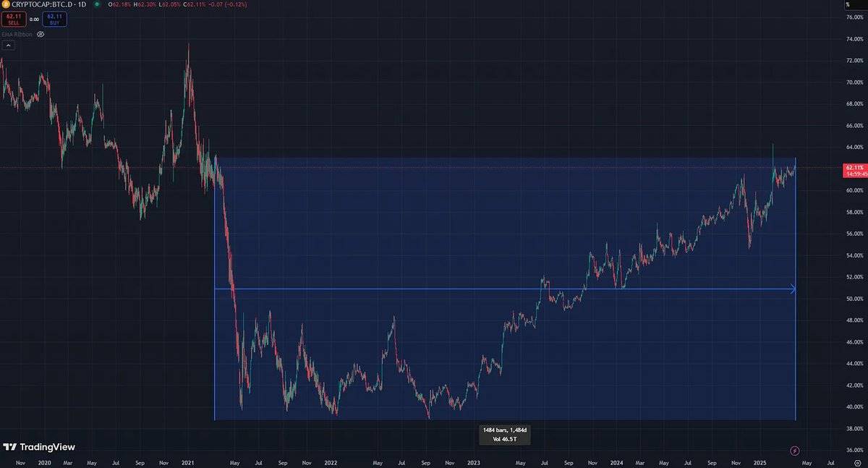This screenshot has width=868, height=468.
Task: Click the 2021 label on time axis
Action: 187,461
